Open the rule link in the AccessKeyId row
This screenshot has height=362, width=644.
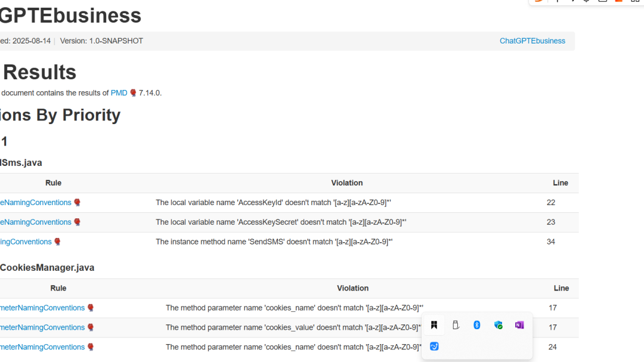(36, 203)
